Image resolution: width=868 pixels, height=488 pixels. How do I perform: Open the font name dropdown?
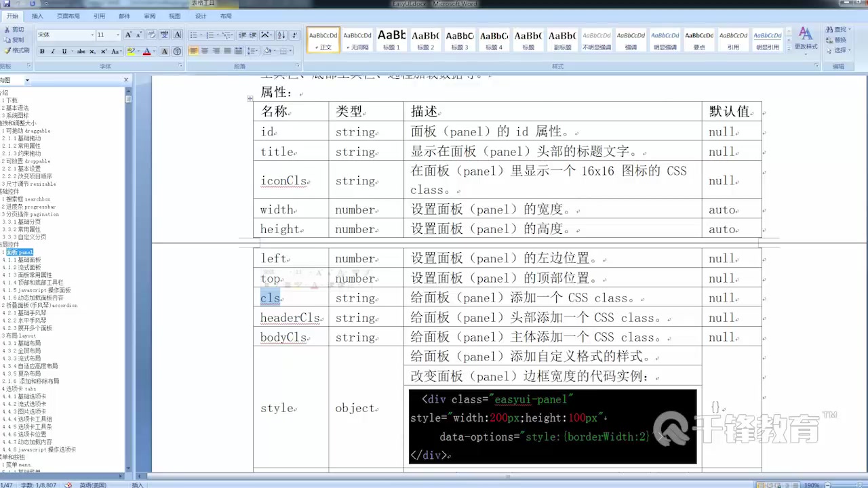92,35
